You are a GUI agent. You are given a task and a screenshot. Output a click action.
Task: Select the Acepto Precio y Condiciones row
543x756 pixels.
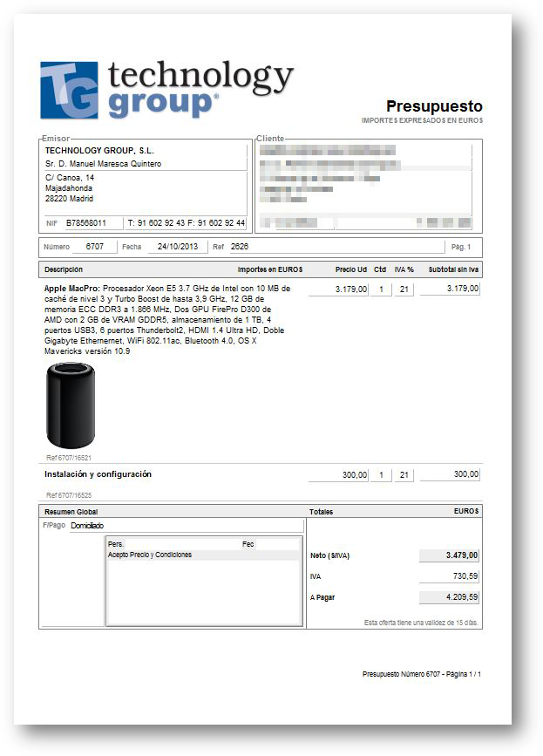[201, 555]
